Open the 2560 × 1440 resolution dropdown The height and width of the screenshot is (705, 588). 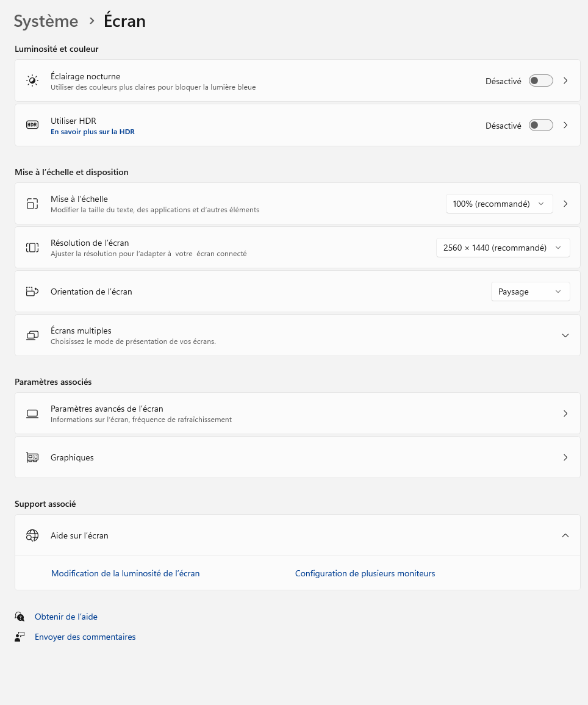tap(503, 248)
